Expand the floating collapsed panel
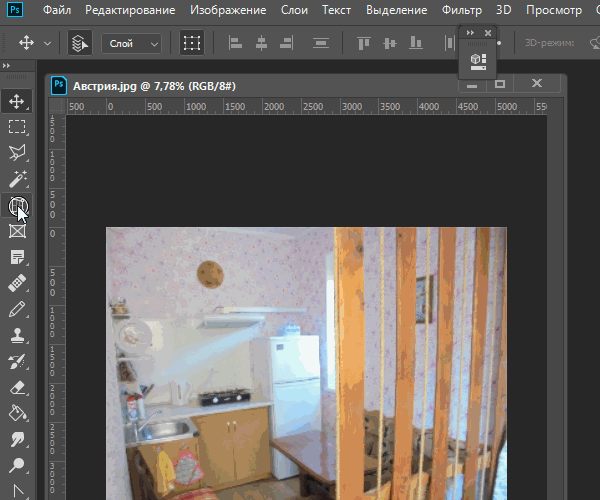This screenshot has height=500, width=600. (x=470, y=33)
